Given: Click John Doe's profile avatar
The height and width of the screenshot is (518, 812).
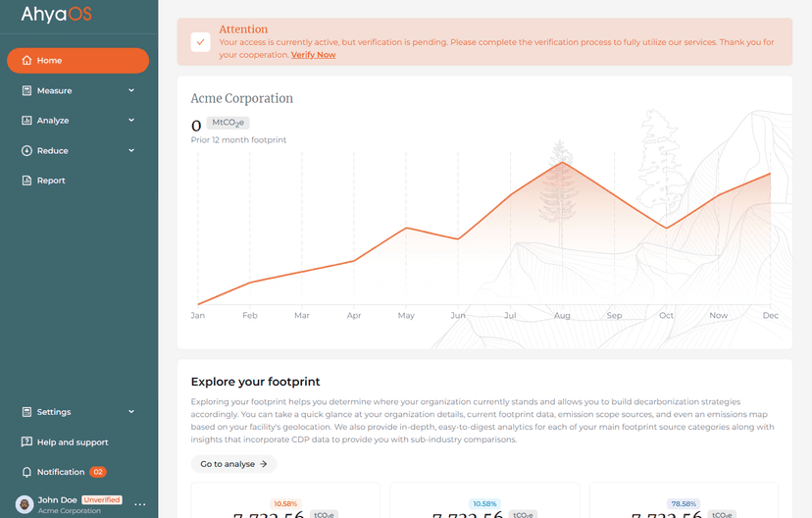Looking at the screenshot, I should 25,504.
